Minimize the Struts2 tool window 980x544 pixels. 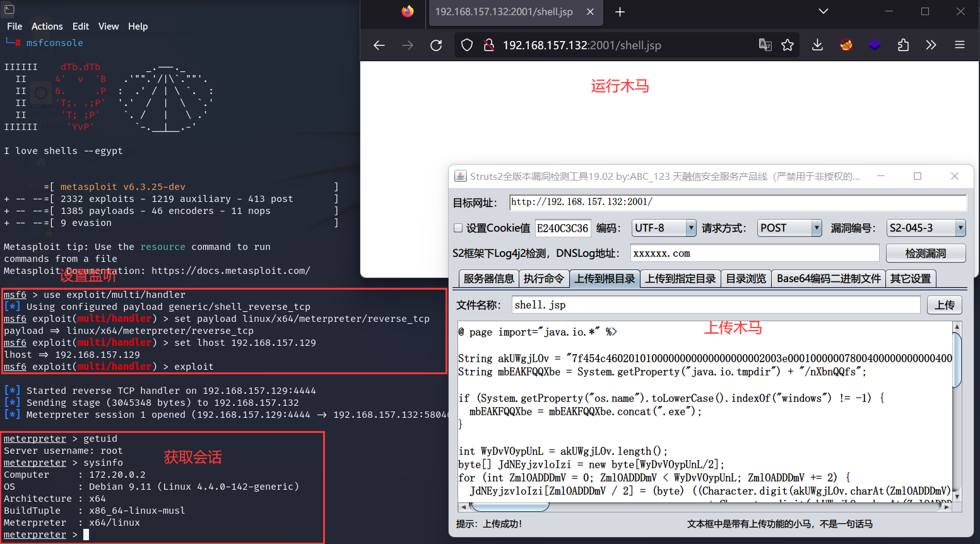pyautogui.click(x=880, y=176)
